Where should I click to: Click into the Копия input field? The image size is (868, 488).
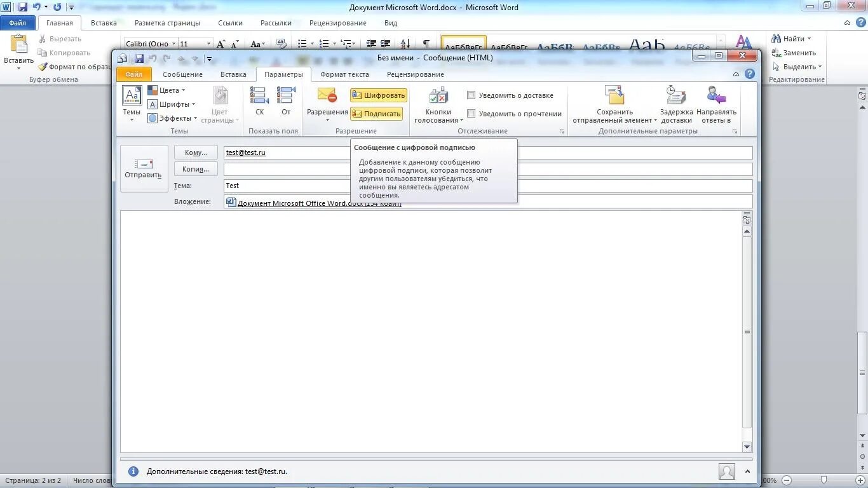(x=488, y=169)
